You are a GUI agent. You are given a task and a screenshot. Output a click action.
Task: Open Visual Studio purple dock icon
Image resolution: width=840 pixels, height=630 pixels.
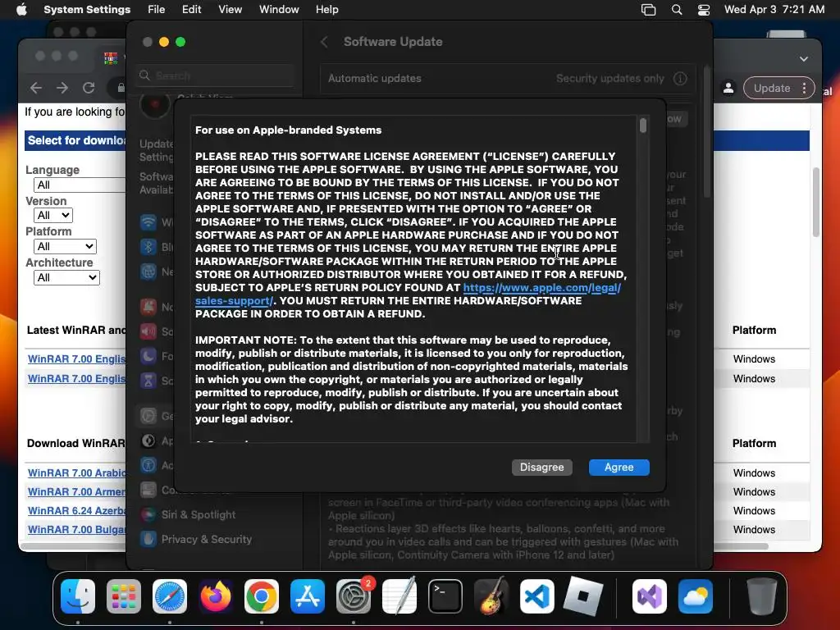pos(650,596)
